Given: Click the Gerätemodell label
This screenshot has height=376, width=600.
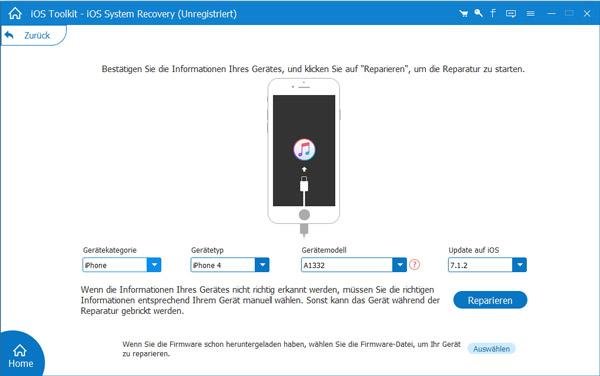Looking at the screenshot, I should pyautogui.click(x=324, y=250).
